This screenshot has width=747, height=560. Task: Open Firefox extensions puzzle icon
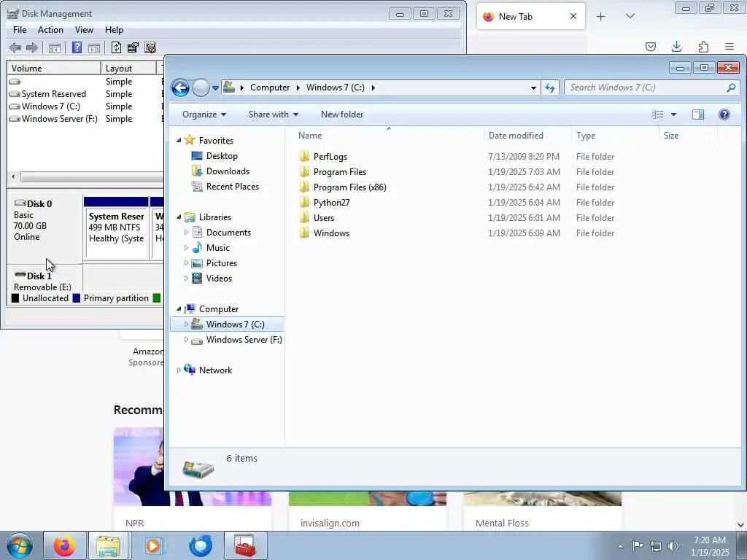(703, 46)
